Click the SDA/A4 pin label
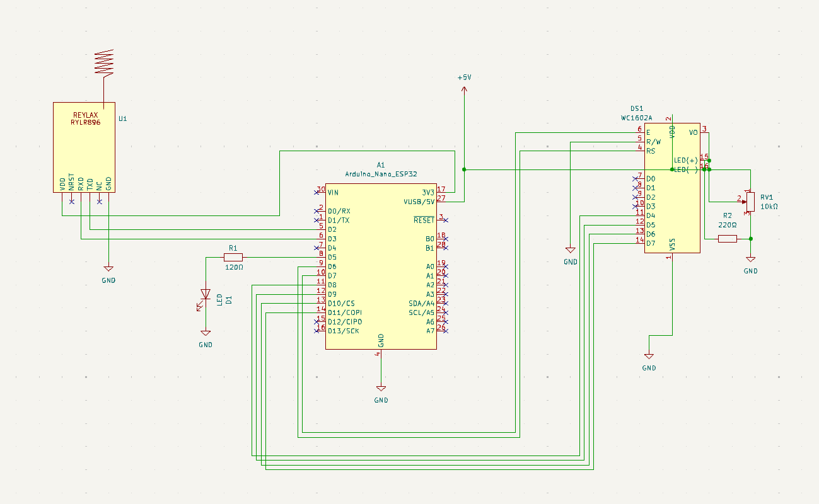Screen dimensions: 819x504 coord(421,303)
